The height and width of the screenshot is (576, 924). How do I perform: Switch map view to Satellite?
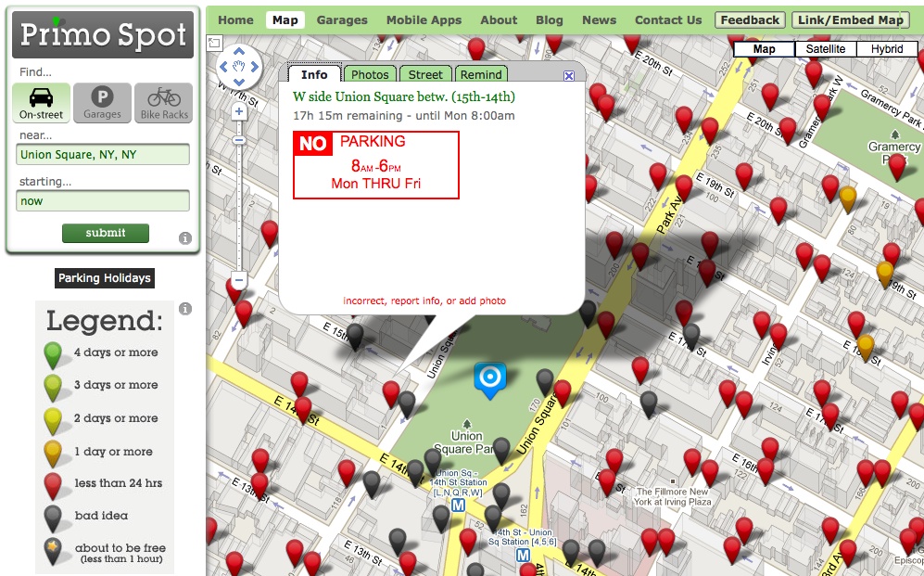coord(825,49)
